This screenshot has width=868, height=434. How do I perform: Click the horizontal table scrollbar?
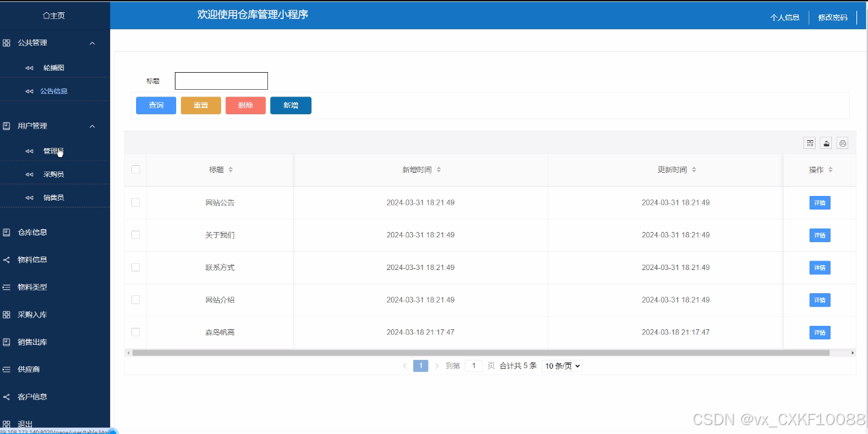click(x=481, y=353)
